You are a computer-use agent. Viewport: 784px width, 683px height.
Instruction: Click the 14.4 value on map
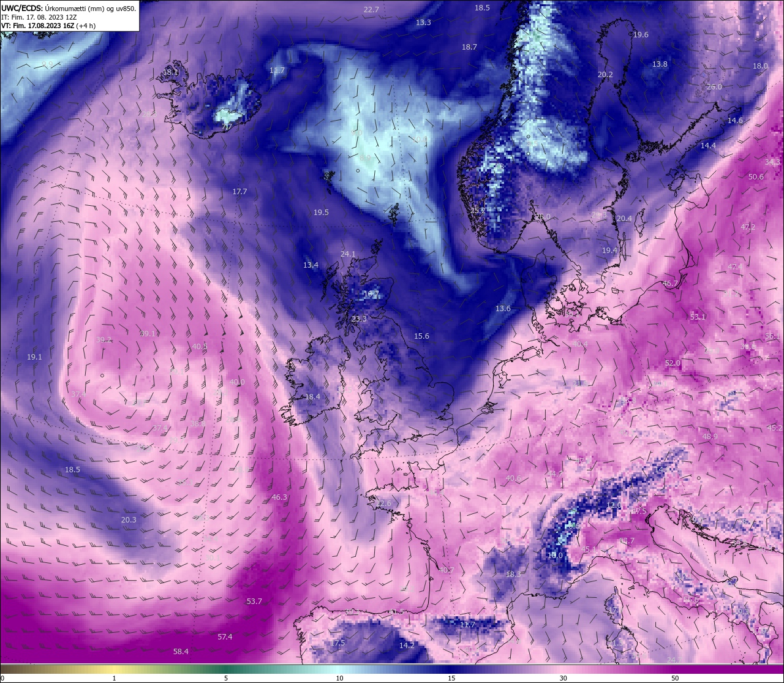[708, 146]
